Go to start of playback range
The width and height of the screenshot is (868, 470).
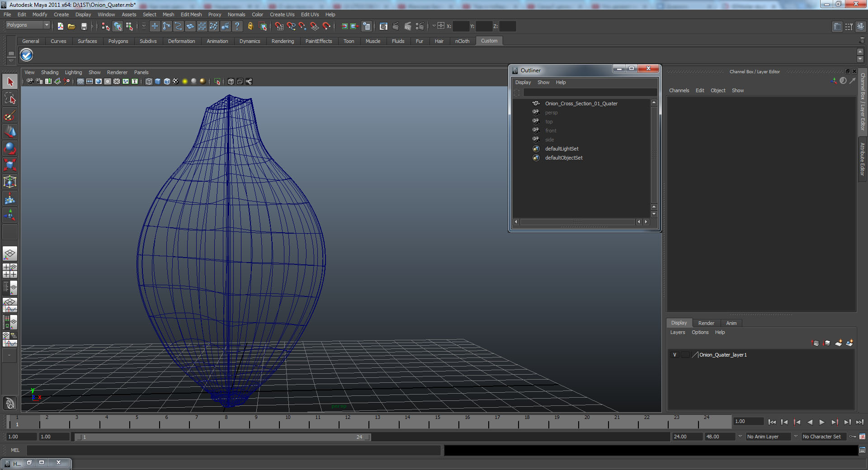pyautogui.click(x=772, y=422)
